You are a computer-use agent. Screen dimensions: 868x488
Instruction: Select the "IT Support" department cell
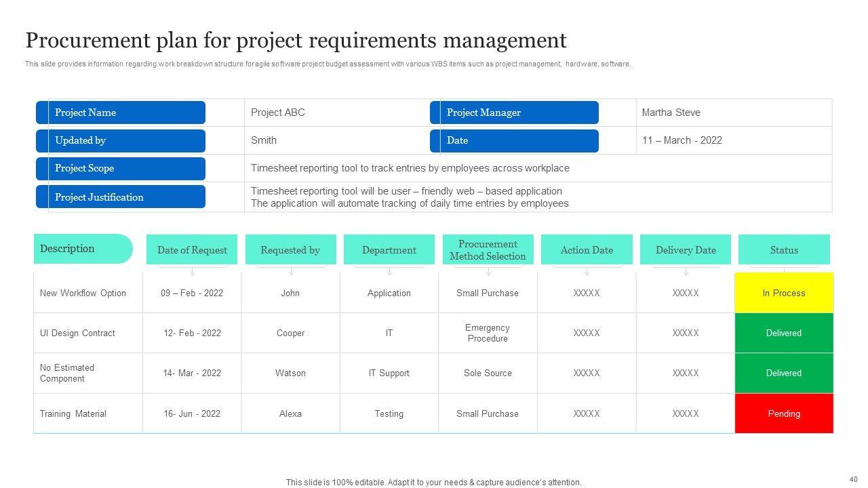click(x=389, y=373)
